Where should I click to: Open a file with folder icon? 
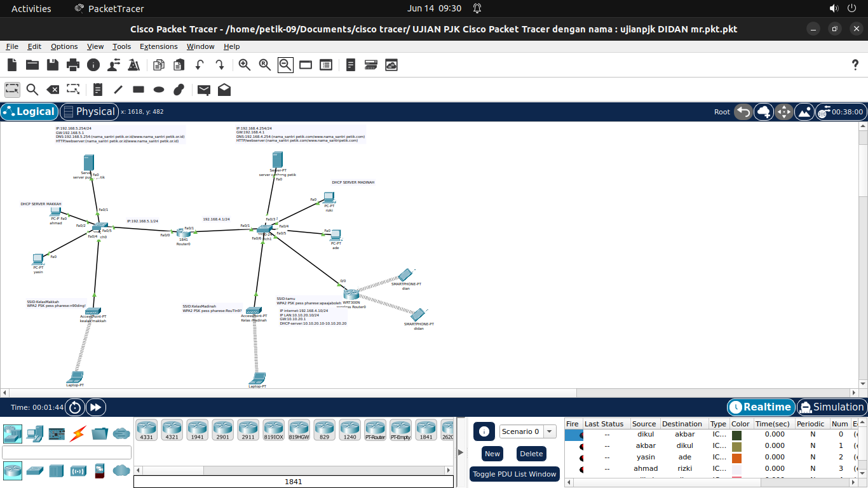click(x=32, y=65)
